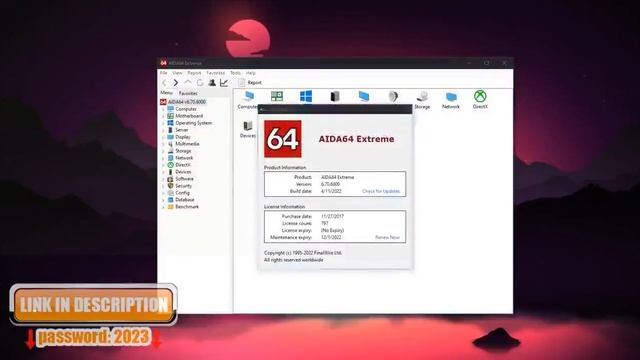Screen dimensions: 640x360
Task: Open the DirectX Xbox icon in main pane
Action: [480, 100]
